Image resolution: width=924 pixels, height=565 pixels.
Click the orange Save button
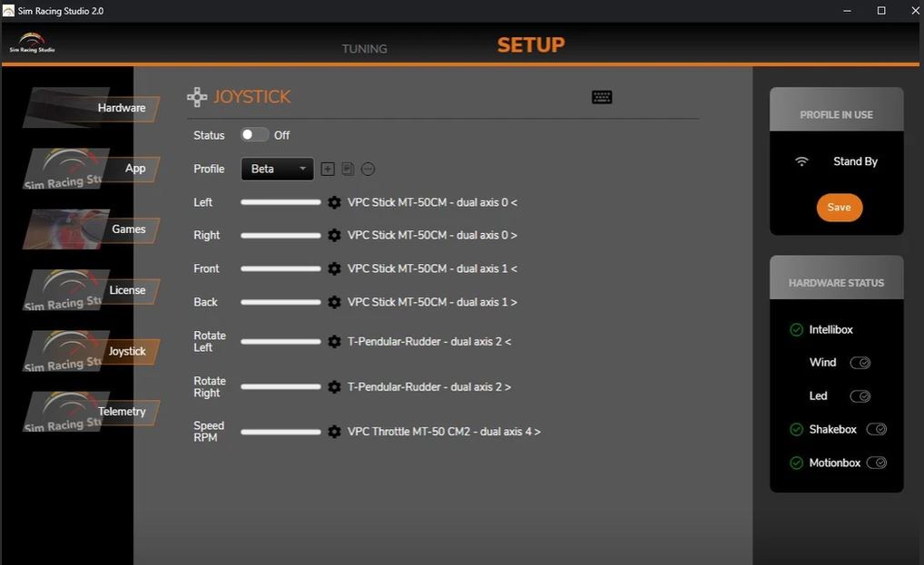point(840,207)
